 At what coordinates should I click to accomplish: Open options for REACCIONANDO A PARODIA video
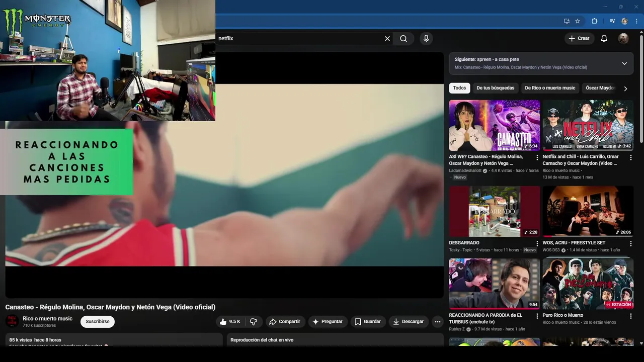click(x=537, y=316)
